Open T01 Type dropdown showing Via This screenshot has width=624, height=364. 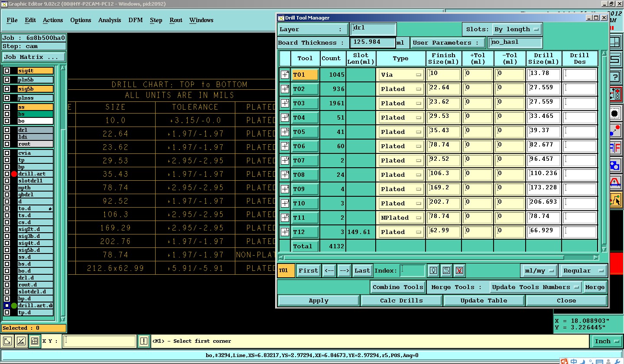coord(401,75)
